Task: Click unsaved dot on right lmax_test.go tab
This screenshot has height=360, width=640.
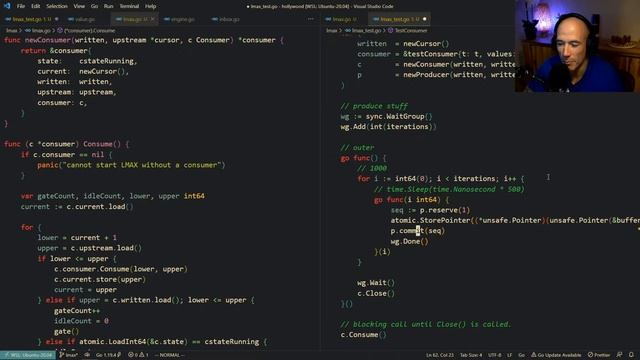Action: [424, 19]
